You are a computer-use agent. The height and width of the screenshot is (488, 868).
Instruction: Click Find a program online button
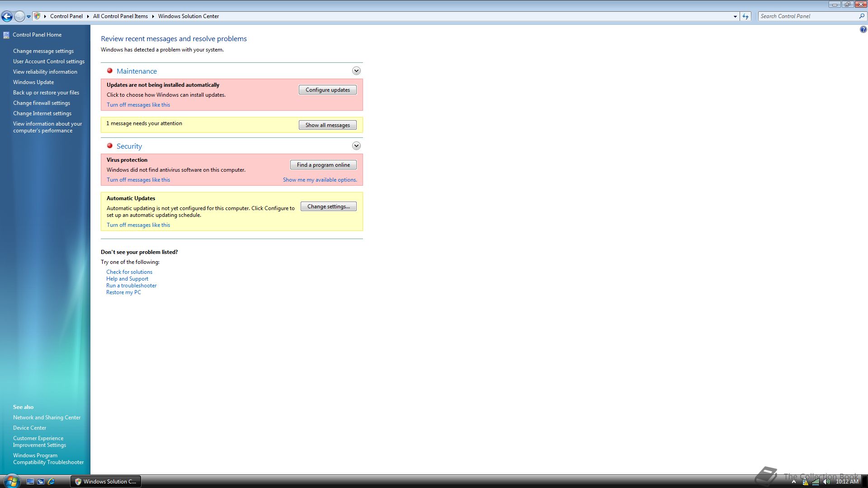pos(323,165)
